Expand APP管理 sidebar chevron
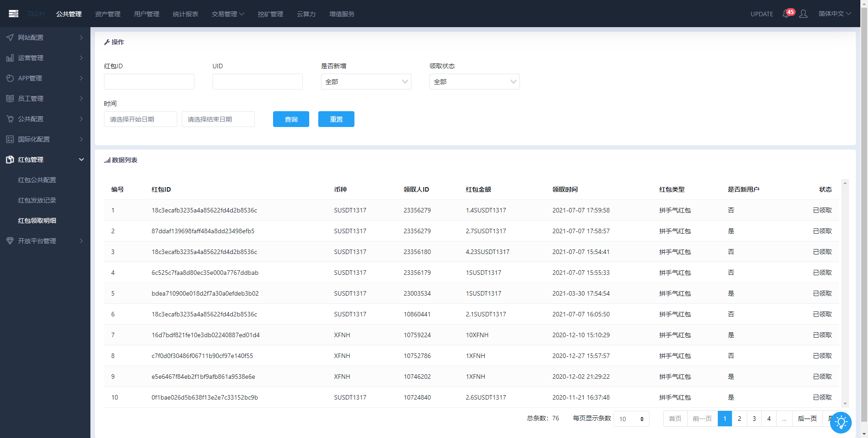Viewport: 868px width, 438px height. (x=81, y=78)
